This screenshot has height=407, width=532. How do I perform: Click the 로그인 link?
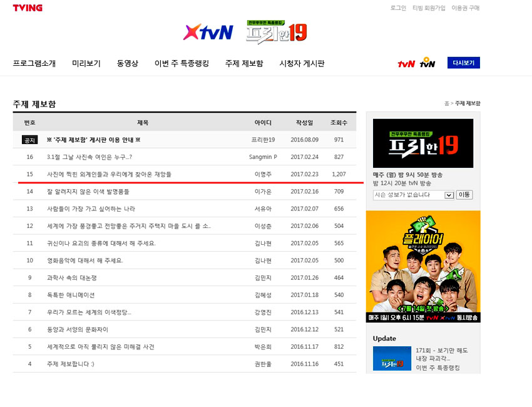coord(398,8)
